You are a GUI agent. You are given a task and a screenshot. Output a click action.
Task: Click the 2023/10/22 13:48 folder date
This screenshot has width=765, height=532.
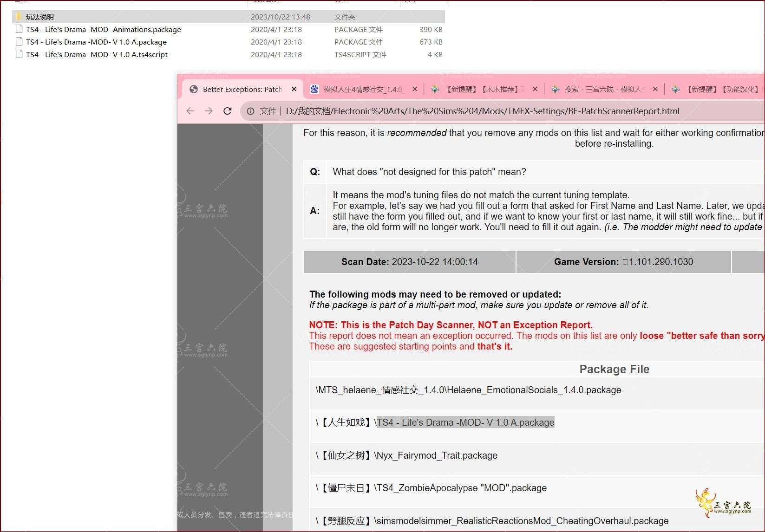coord(281,17)
